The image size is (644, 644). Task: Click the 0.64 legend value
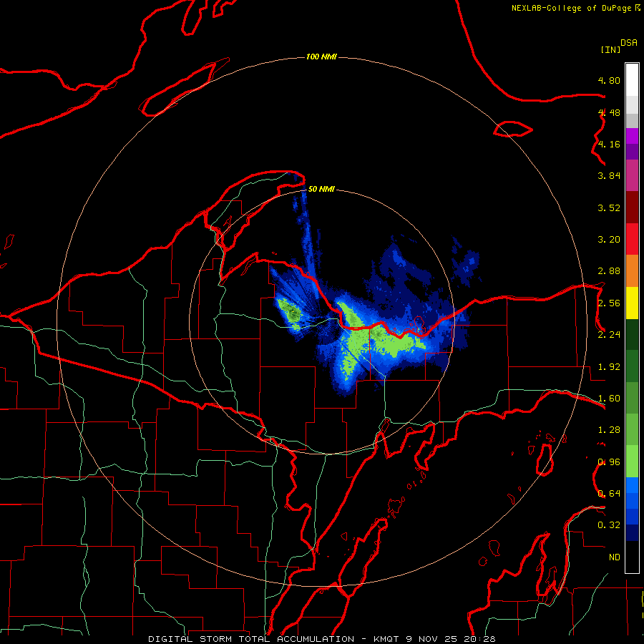click(609, 494)
